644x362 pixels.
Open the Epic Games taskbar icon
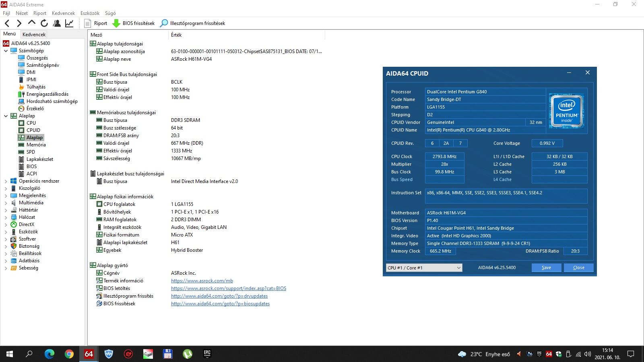[x=207, y=354]
